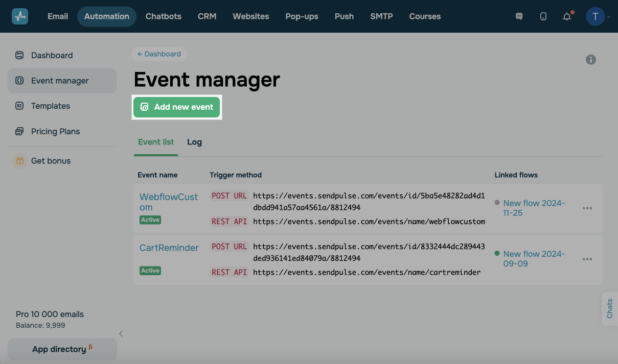Image resolution: width=618 pixels, height=364 pixels.
Task: Click the info icon beside Event manager
Action: pos(590,60)
